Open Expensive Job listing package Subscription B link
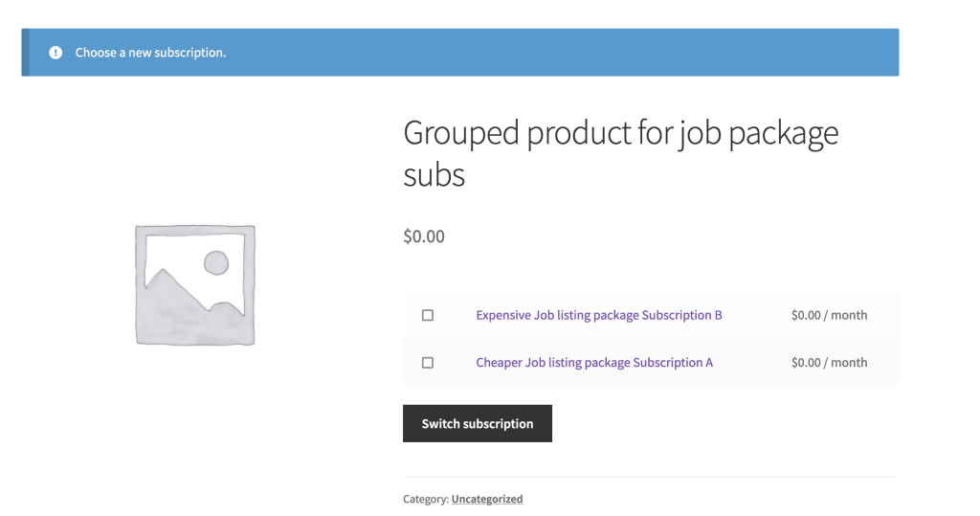980x516 pixels. 598,315
